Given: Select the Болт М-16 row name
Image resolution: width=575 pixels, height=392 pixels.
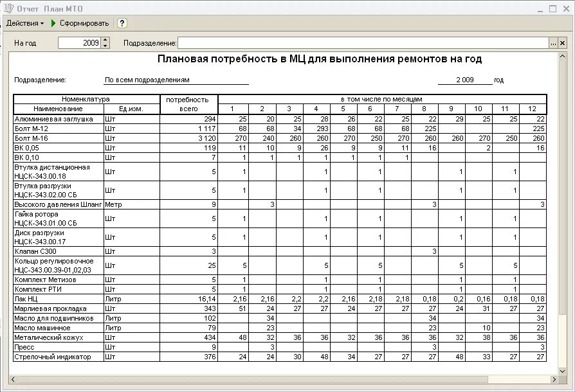Looking at the screenshot, I should (x=59, y=138).
